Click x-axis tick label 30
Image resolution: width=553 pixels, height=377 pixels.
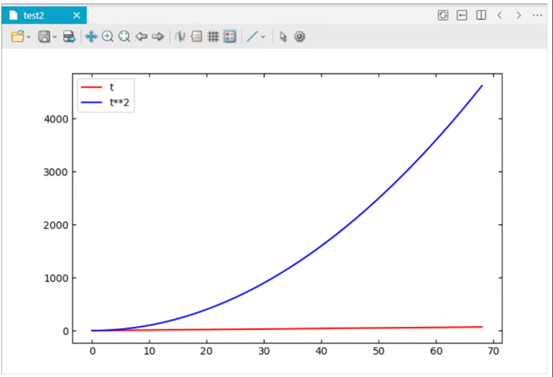(x=264, y=351)
